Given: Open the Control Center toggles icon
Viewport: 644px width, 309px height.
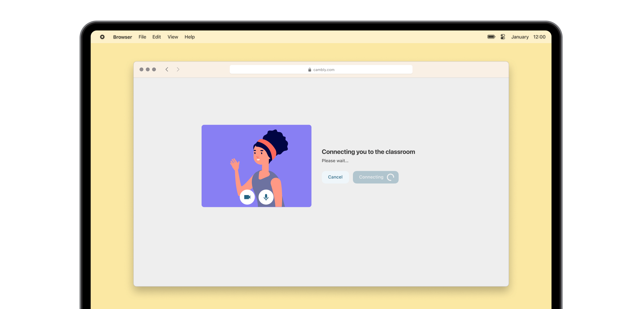Looking at the screenshot, I should pyautogui.click(x=503, y=37).
